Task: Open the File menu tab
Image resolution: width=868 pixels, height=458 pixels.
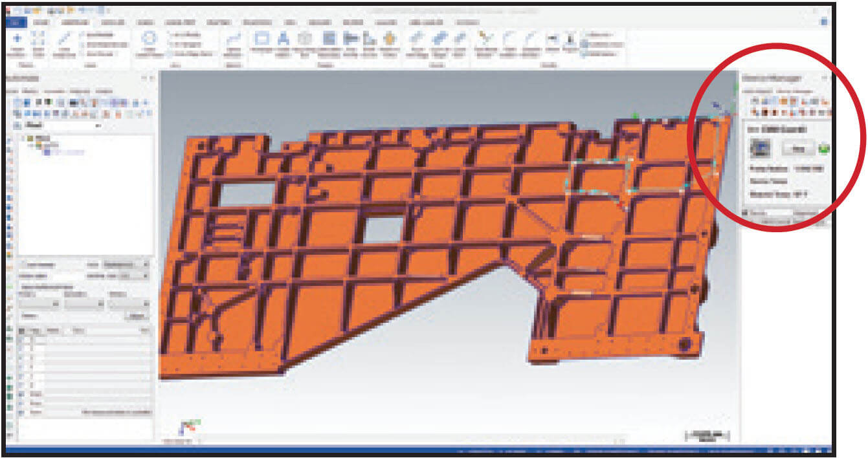Action: coord(17,21)
